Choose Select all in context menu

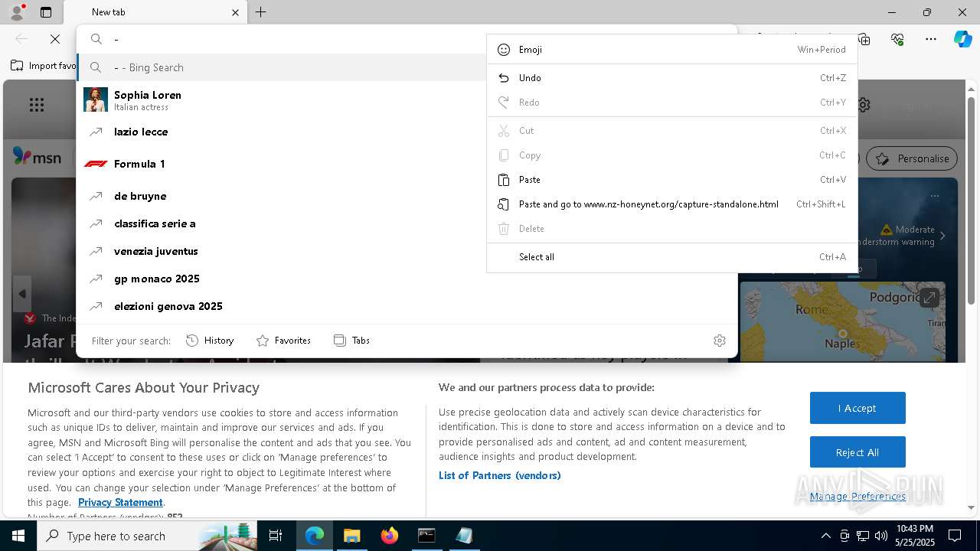coord(671,257)
